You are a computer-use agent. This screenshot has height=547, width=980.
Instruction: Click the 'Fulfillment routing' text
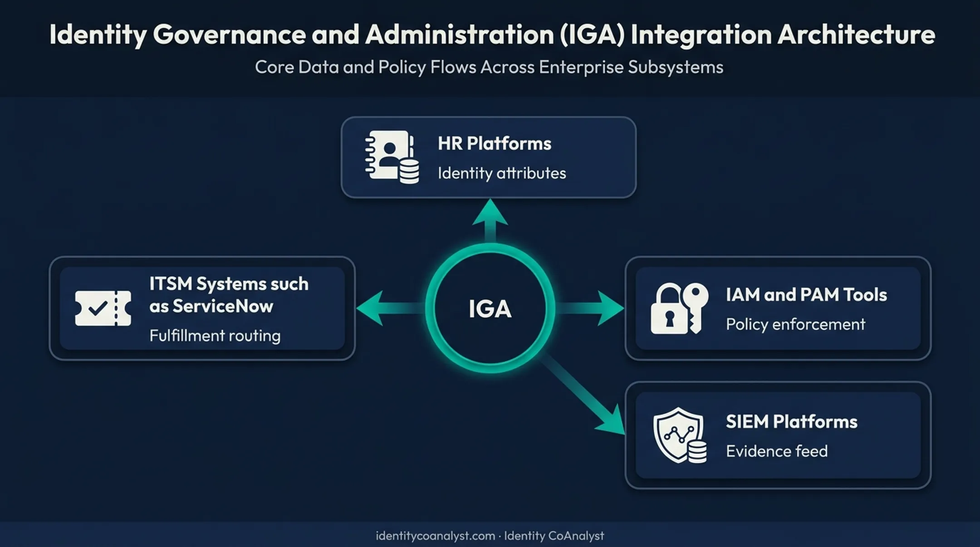(x=215, y=336)
